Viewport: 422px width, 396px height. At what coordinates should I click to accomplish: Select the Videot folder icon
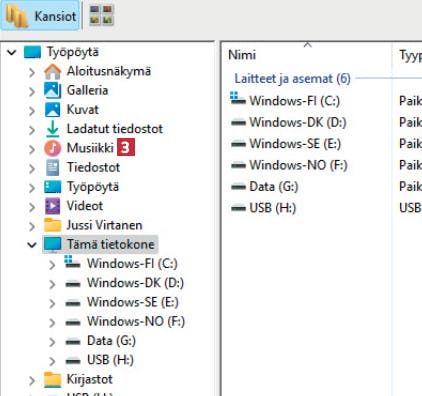pyautogui.click(x=53, y=206)
